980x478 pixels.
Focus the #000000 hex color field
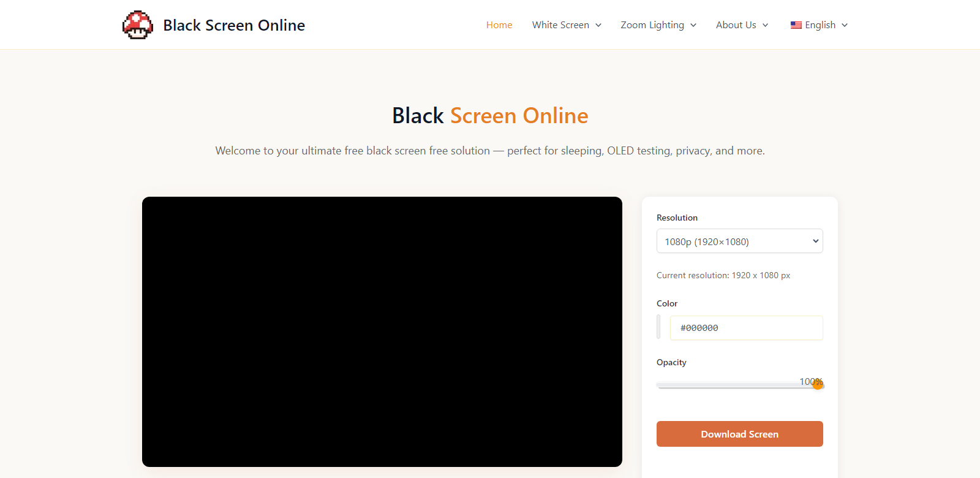[x=746, y=328]
